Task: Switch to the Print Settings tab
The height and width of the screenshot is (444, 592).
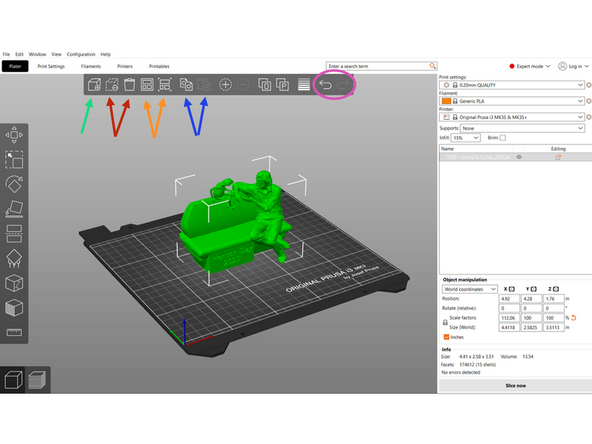Action: pos(51,66)
